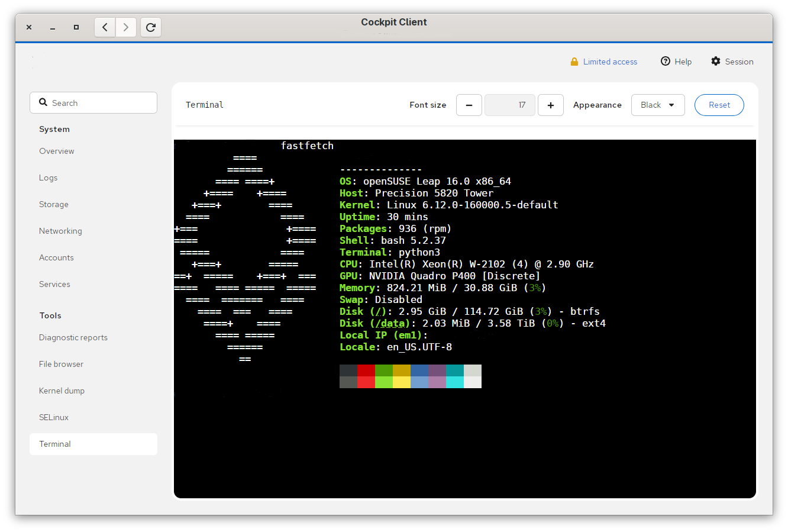The image size is (788, 532).
Task: Increase terminal font size with plus
Action: pyautogui.click(x=551, y=105)
